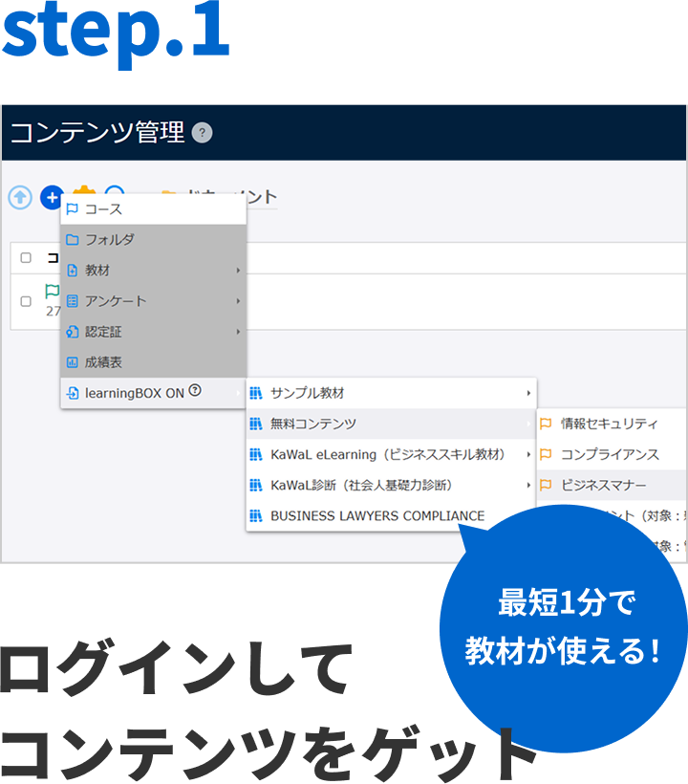The width and height of the screenshot is (688, 784).
Task: Choose BUSINESS LAWYERS COMPLIANCE entry
Action: (377, 515)
